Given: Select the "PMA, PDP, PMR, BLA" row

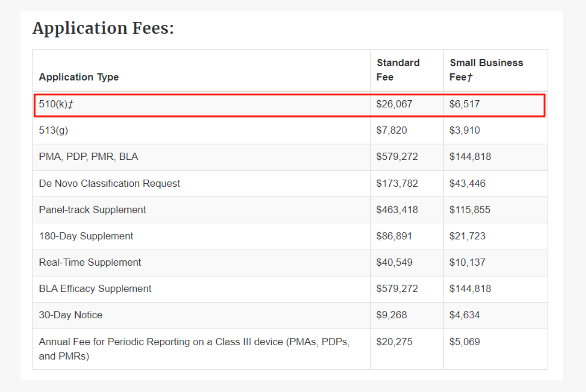Looking at the screenshot, I should [88, 157].
